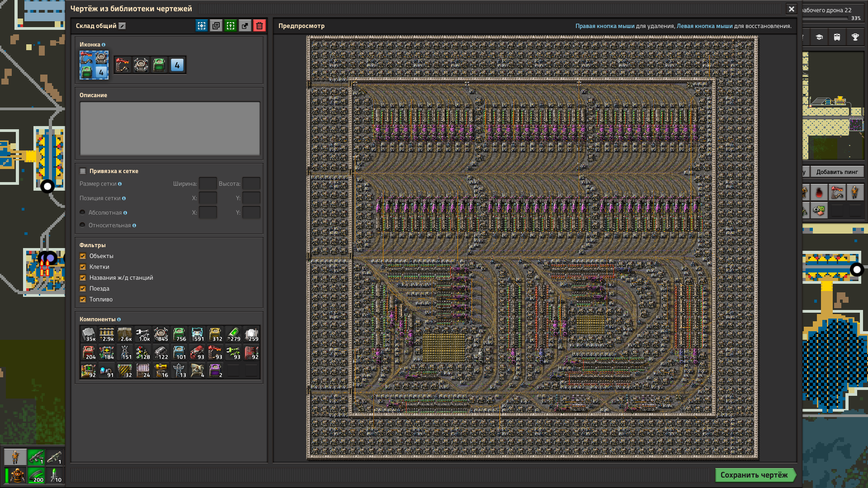Click the large blueprint icon preview
868x488 pixels.
pyautogui.click(x=94, y=65)
